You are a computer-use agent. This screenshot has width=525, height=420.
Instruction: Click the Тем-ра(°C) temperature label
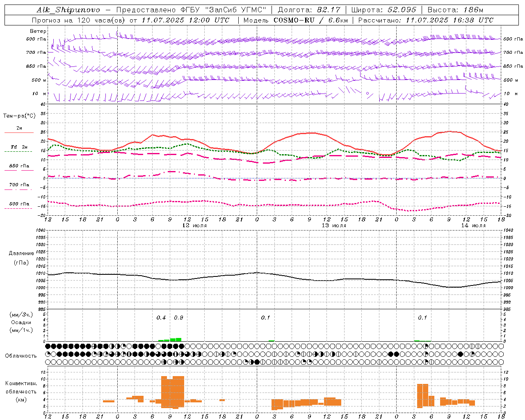click(x=19, y=116)
